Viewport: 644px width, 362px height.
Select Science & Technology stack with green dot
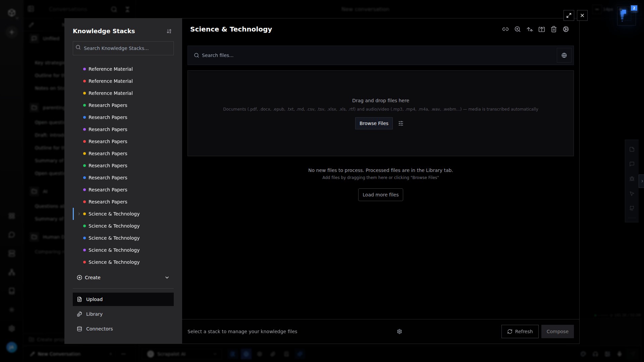(x=123, y=226)
